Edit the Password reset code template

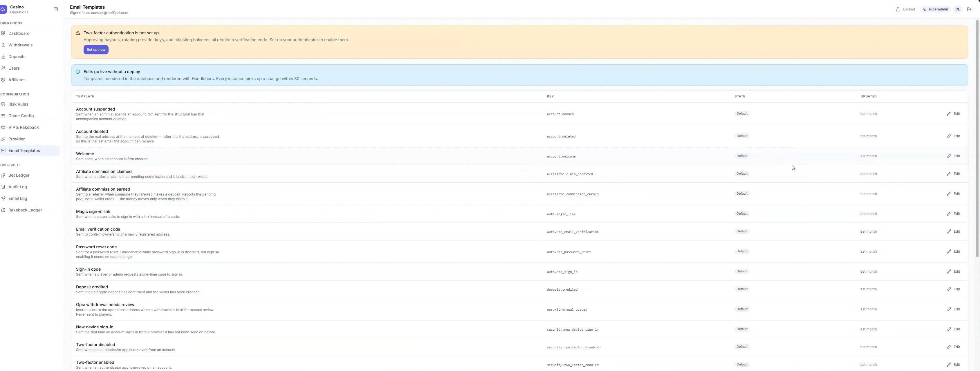[953, 252]
